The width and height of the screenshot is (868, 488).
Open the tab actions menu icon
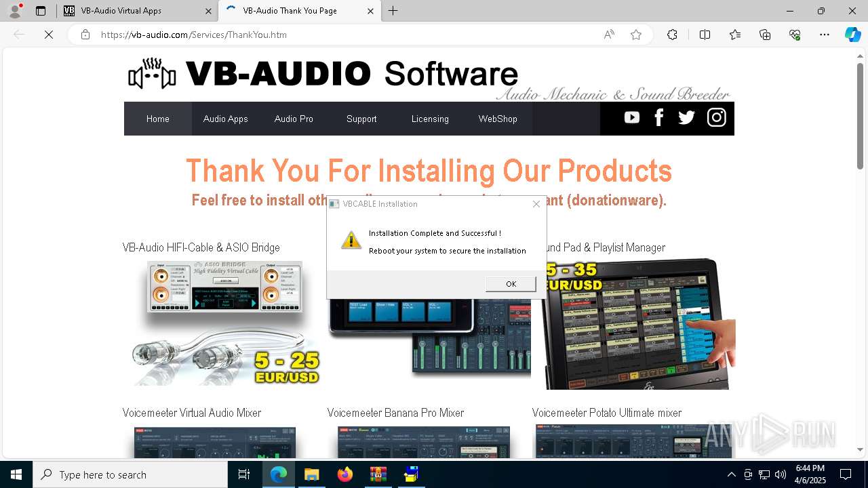[x=41, y=11]
